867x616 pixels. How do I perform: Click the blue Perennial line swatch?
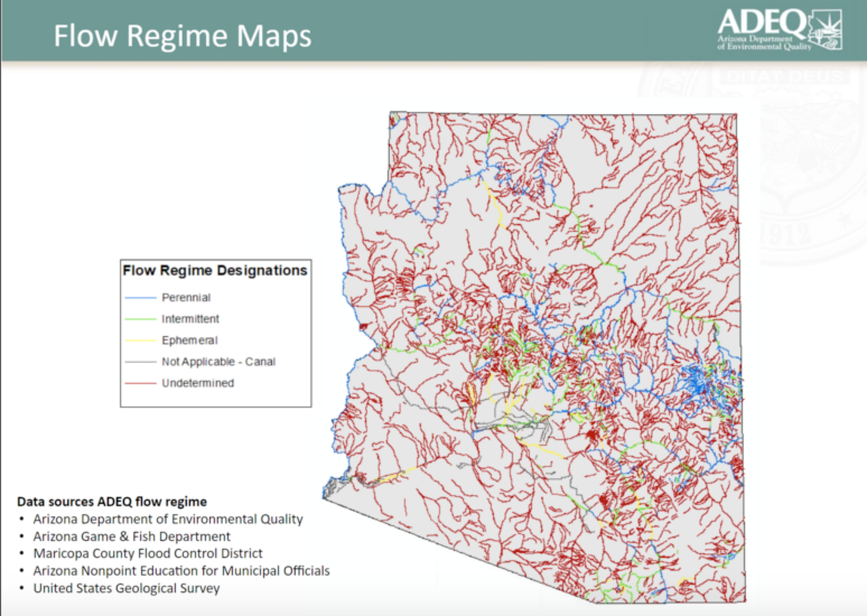140,297
